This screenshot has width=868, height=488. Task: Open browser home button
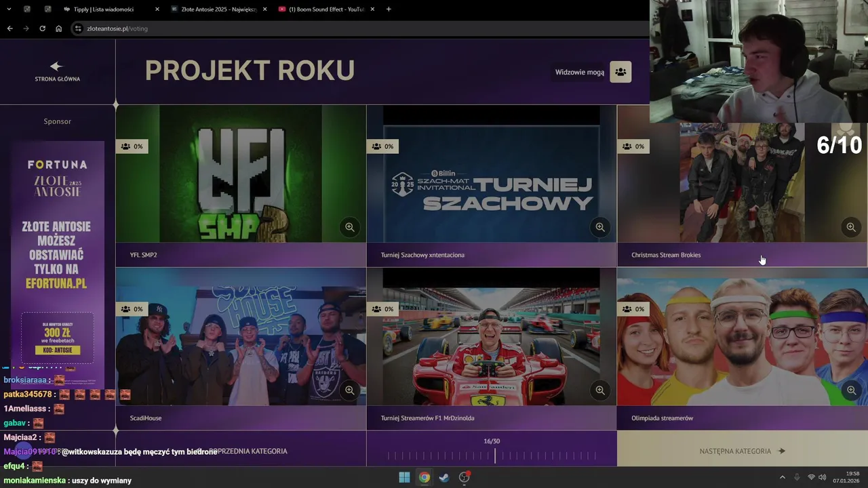(58, 28)
